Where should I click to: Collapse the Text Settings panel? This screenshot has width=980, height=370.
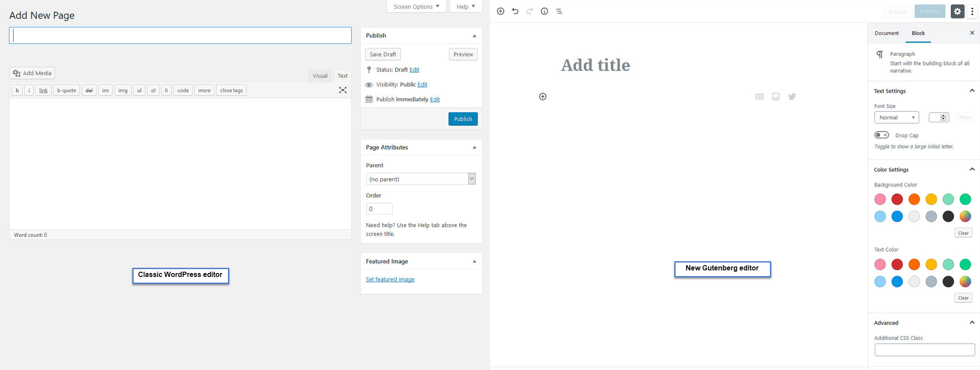tap(972, 91)
